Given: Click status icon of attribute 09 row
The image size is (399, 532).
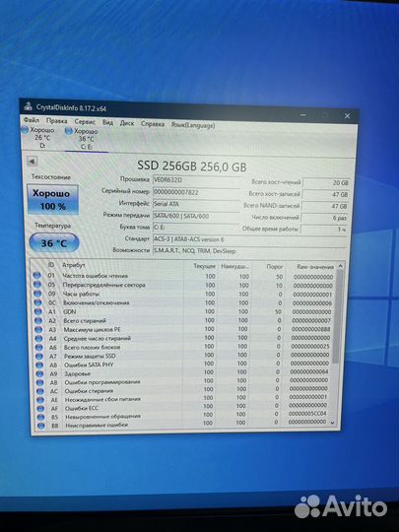Looking at the screenshot, I should click(37, 294).
